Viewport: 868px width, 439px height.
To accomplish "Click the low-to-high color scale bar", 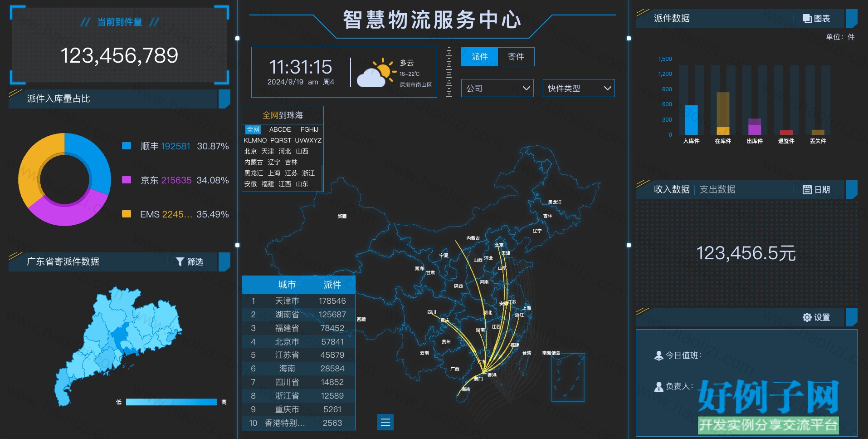I will coord(171,402).
